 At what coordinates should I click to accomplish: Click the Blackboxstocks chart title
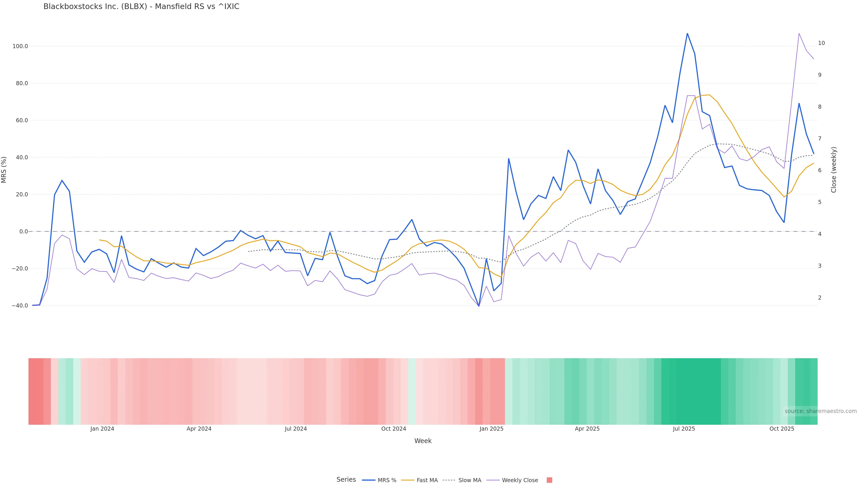(x=141, y=7)
